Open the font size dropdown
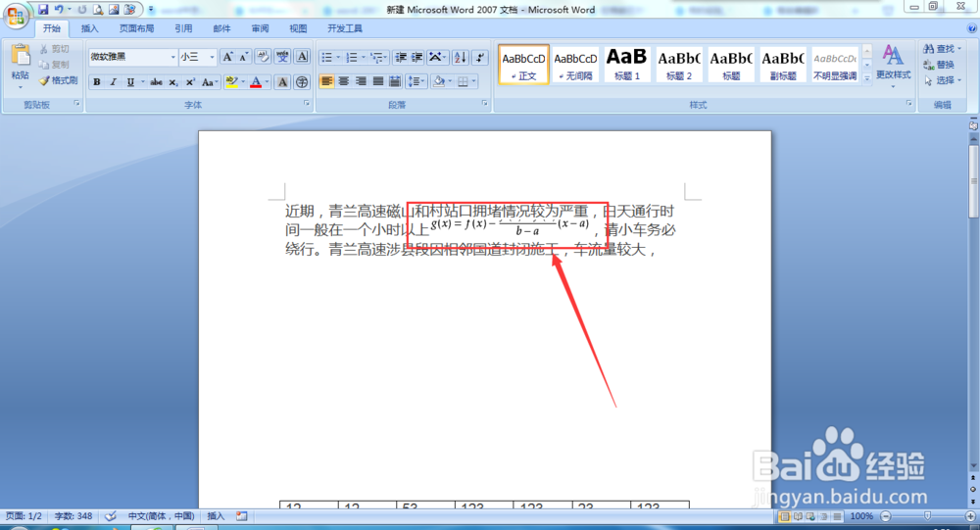Viewport: 980px width, 530px height. (212, 57)
